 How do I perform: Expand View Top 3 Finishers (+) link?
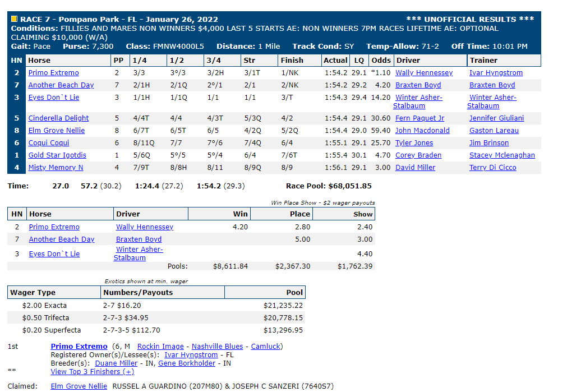92,372
